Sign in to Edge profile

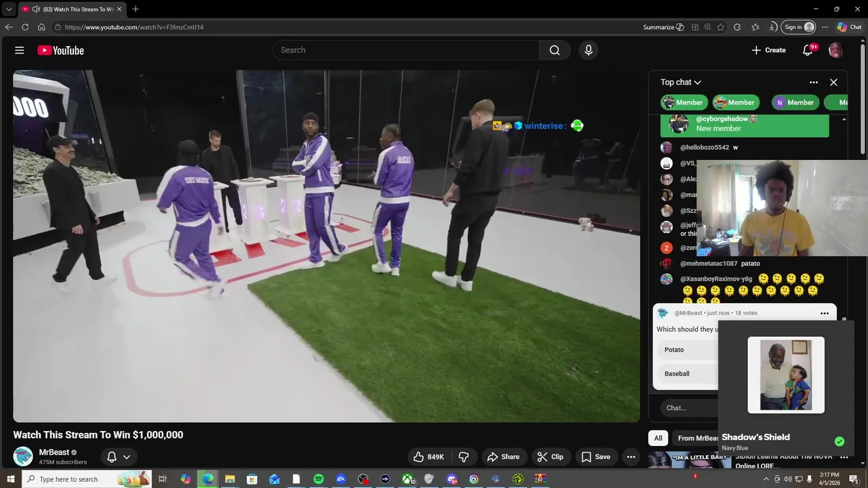click(798, 27)
